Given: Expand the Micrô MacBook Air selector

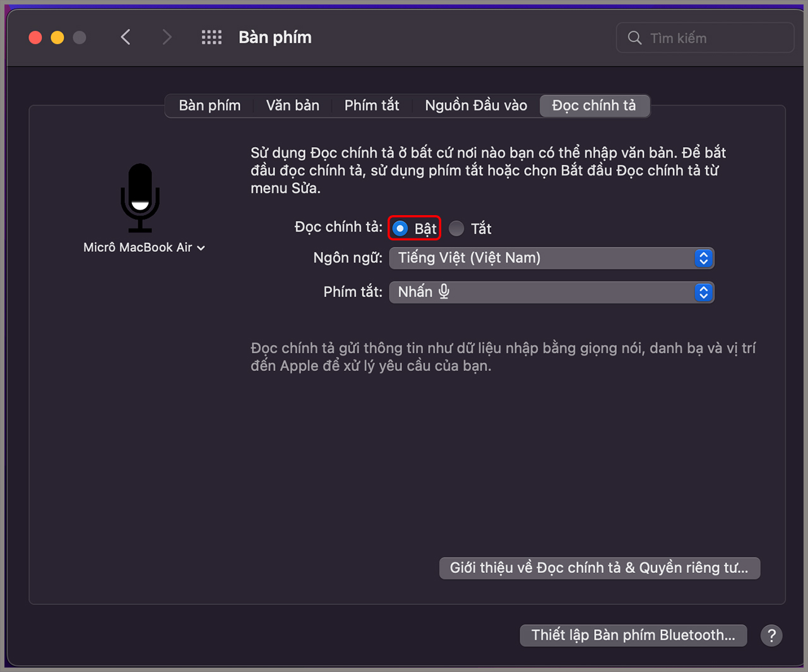Looking at the screenshot, I should [x=144, y=247].
